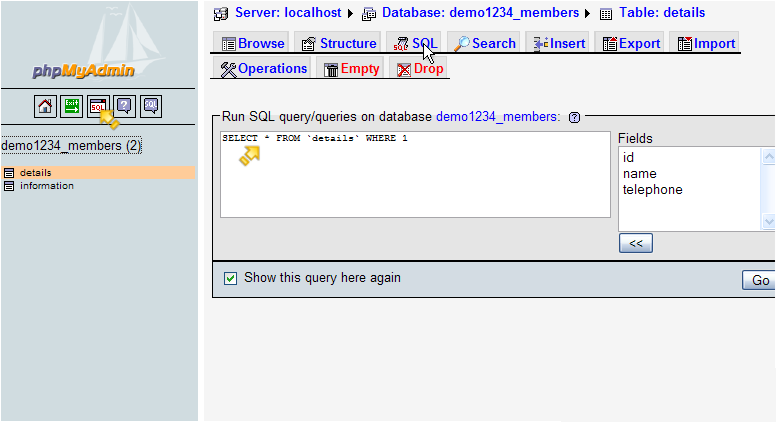Viewport: 776px width, 422px height.
Task: Click 'Server: localhost' breadcrumb link
Action: [x=288, y=13]
